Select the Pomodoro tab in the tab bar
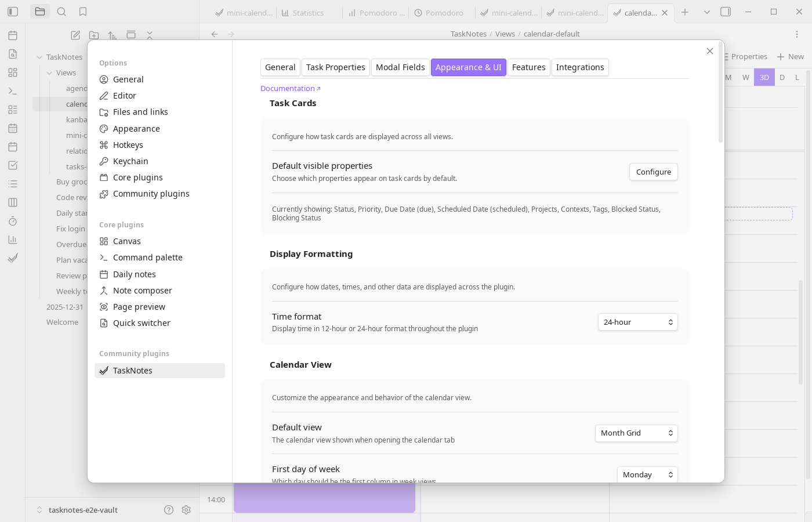Image resolution: width=812 pixels, height=522 pixels. 438,12
